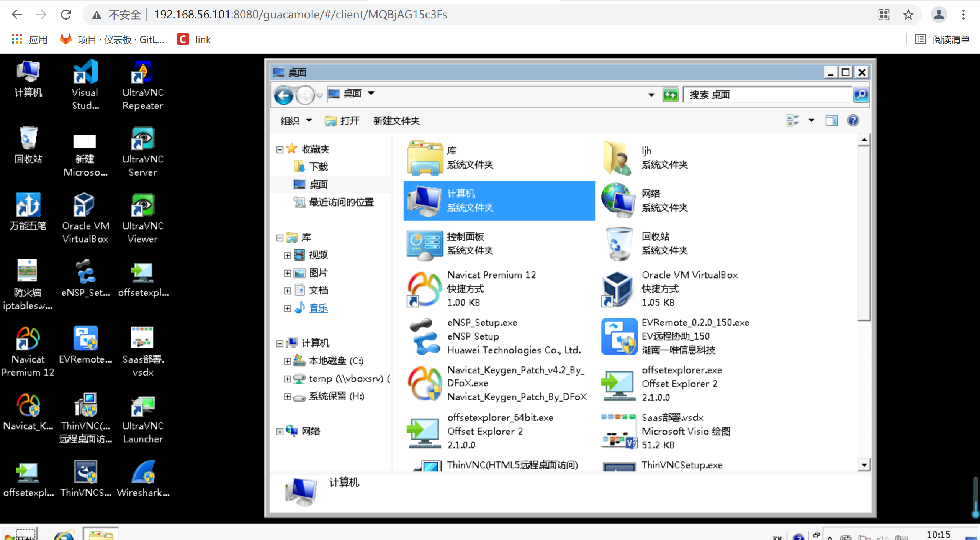
Task: Toggle the preview pane in the toolbar
Action: (x=831, y=120)
